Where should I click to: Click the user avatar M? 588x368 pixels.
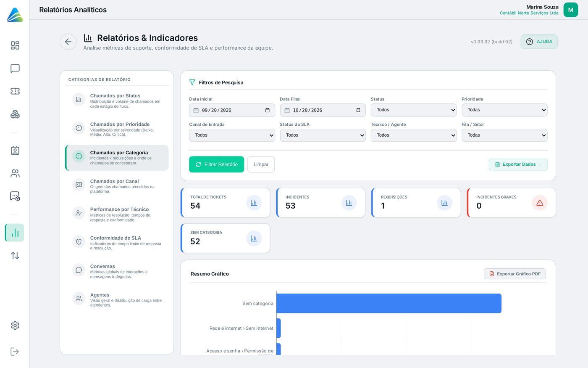point(571,10)
